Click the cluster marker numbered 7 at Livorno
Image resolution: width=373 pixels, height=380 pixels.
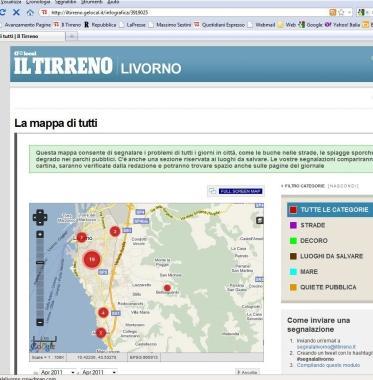coord(81,237)
